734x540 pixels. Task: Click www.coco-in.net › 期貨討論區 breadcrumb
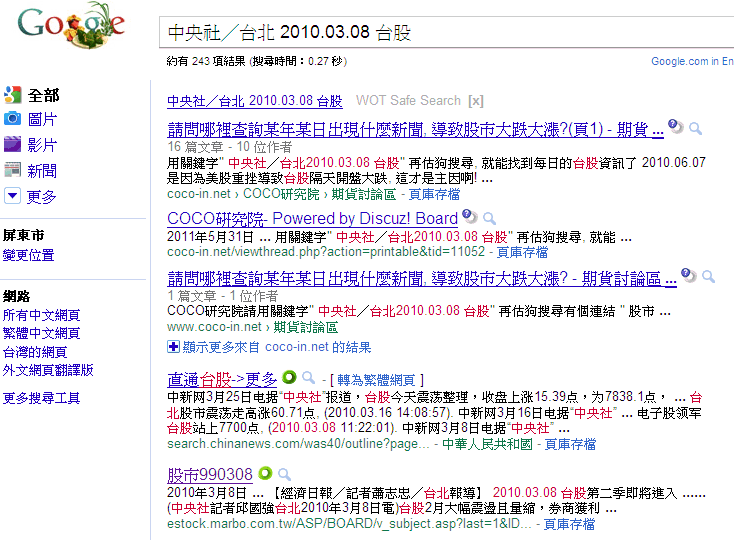(x=253, y=327)
